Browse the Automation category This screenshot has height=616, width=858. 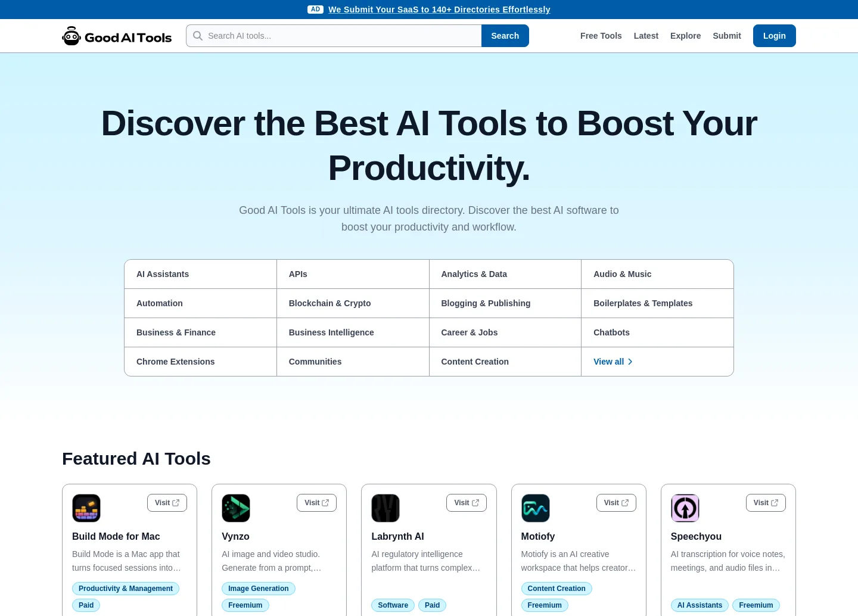200,303
